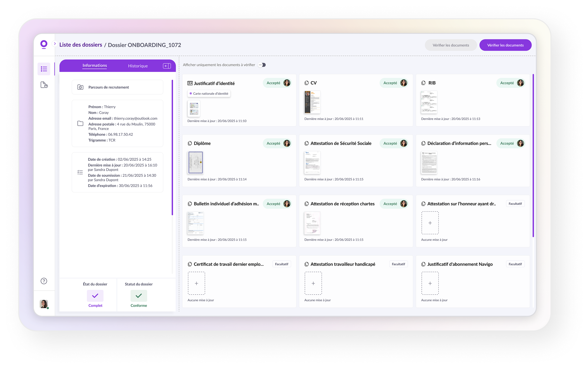Viewport: 588px width, 368px height.
Task: Open the RIB document thumbnail
Action: [x=429, y=102]
